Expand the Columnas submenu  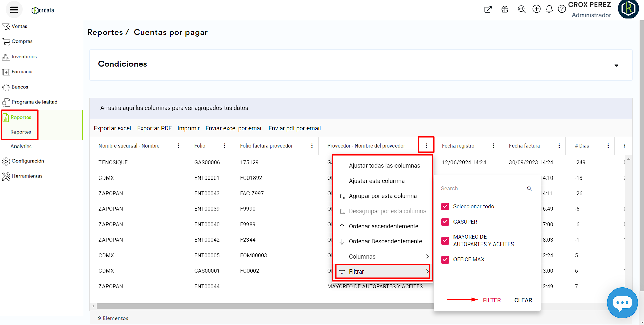click(x=384, y=256)
